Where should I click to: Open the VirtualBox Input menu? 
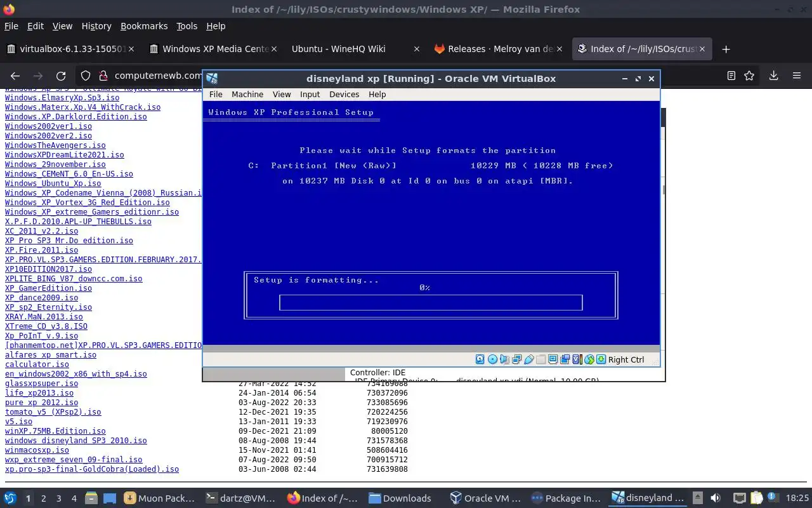click(x=310, y=94)
